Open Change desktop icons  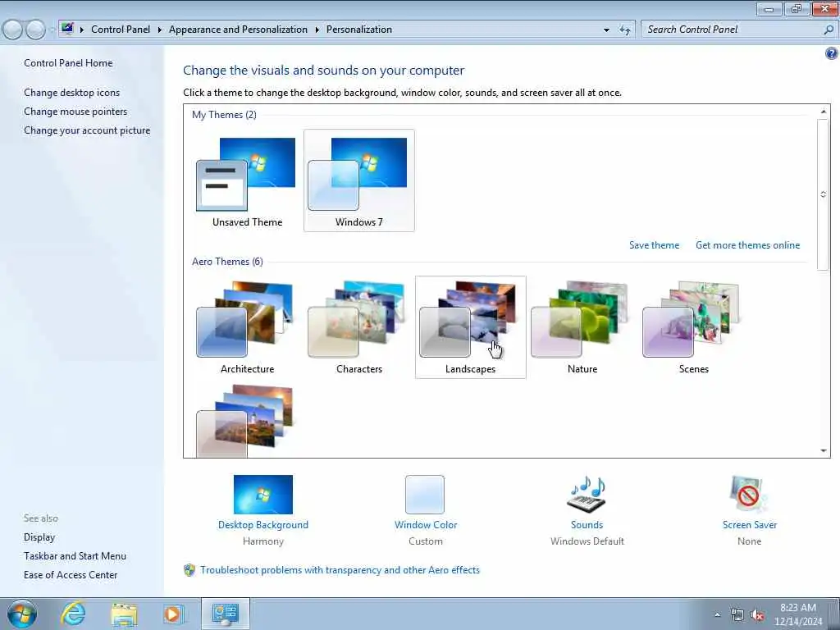click(72, 93)
